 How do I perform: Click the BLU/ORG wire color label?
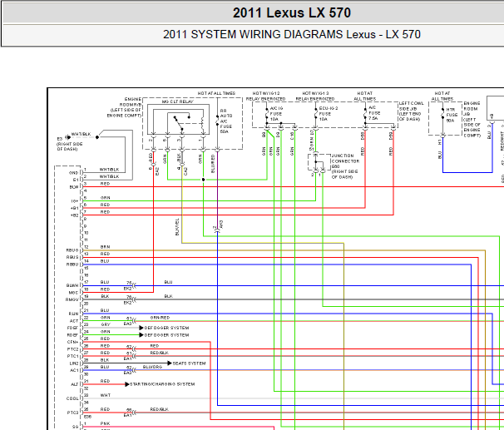coord(152,367)
